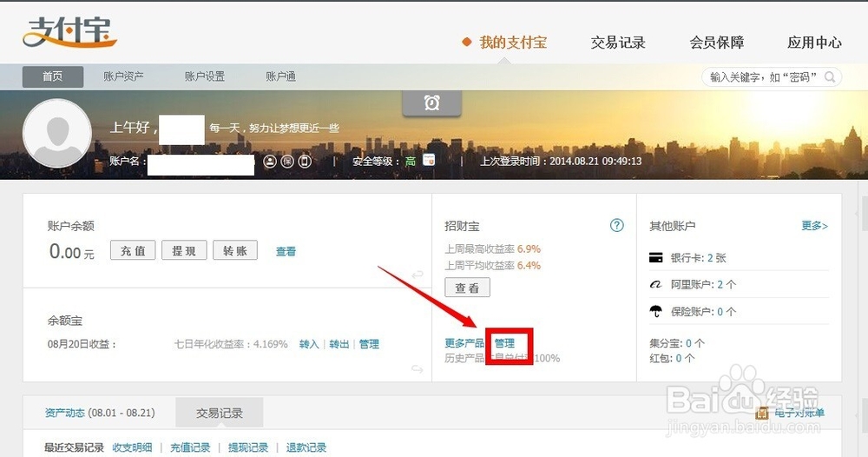The height and width of the screenshot is (457, 868).
Task: Switch to the 交易记录 lower tab
Action: (x=220, y=413)
